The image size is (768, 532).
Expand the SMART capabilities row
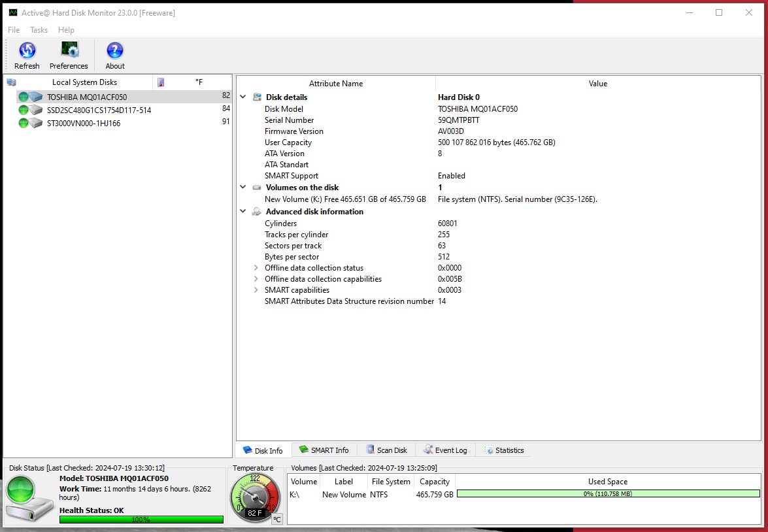tap(256, 290)
